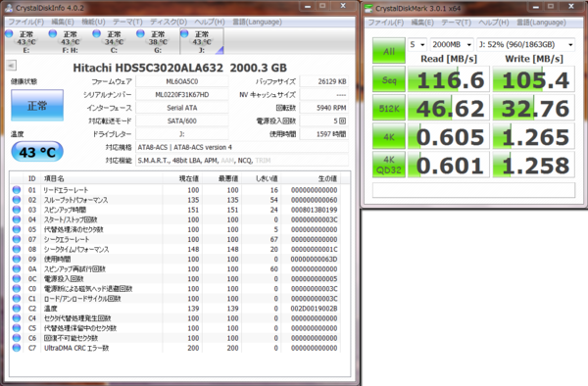The width and height of the screenshot is (588, 386).
Task: Click the ID column header
Action: (x=32, y=178)
